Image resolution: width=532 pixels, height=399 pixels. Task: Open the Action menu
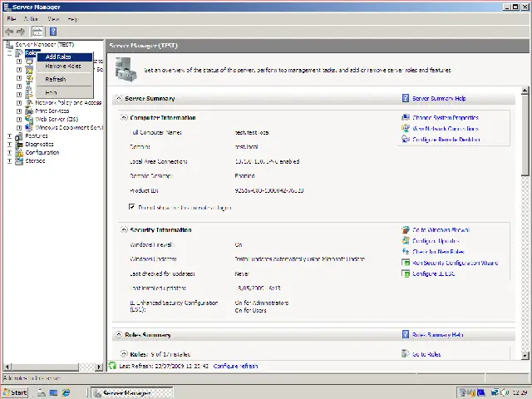click(x=31, y=19)
